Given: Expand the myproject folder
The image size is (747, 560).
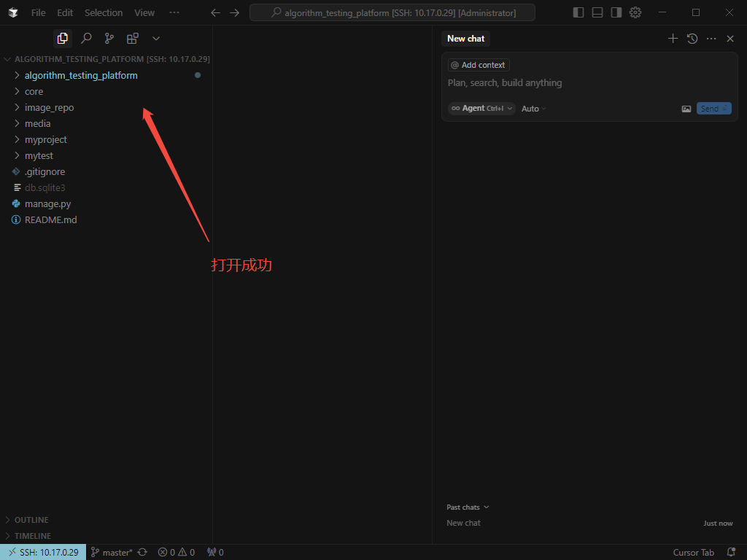Looking at the screenshot, I should (x=107, y=139).
